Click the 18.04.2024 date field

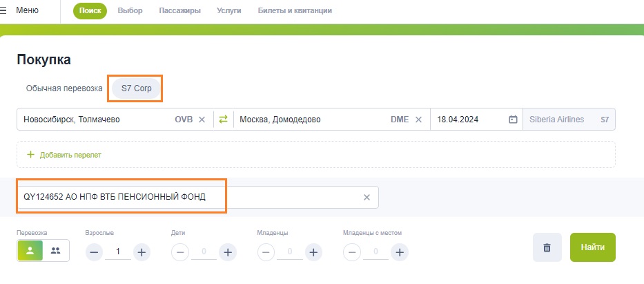click(x=476, y=120)
